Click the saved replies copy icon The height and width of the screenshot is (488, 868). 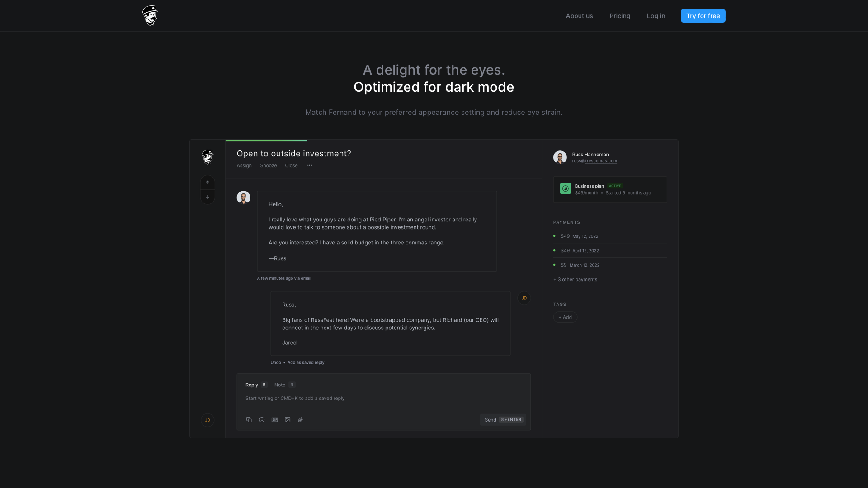[249, 420]
